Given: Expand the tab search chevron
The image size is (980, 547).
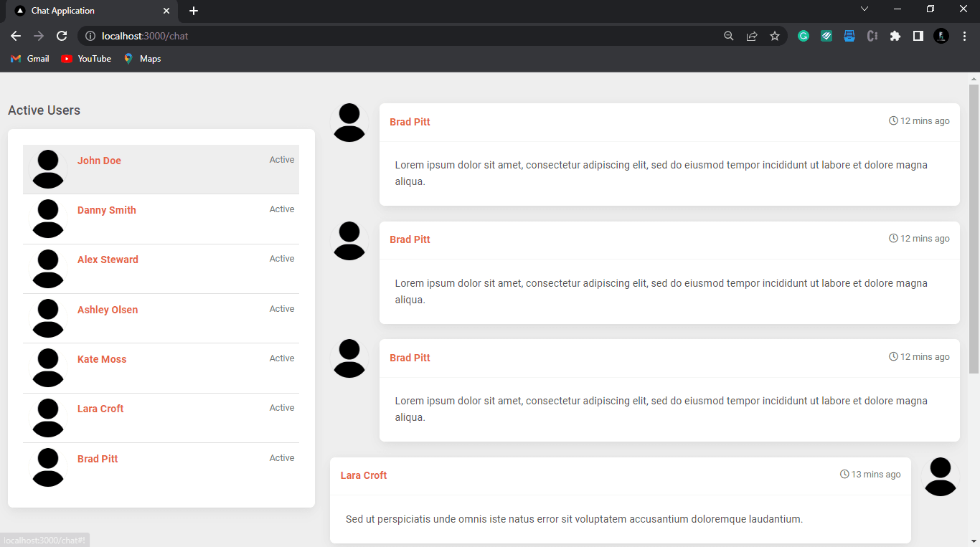Looking at the screenshot, I should point(864,9).
